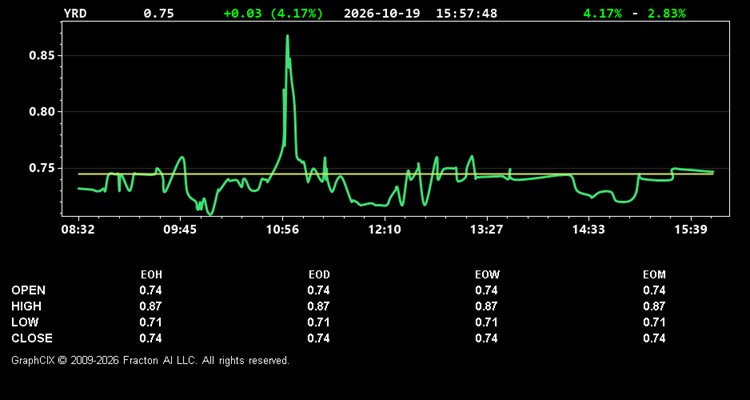This screenshot has width=750, height=400.
Task: Click the HIGH value 0.87 under EOH
Action: 151,306
